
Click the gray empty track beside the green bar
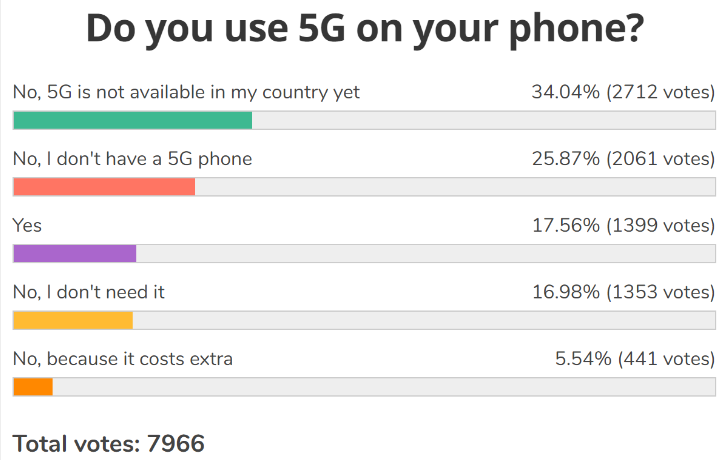click(483, 121)
